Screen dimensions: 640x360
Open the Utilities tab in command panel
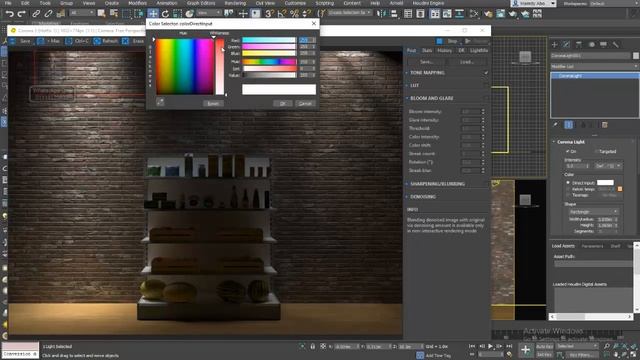[616, 44]
